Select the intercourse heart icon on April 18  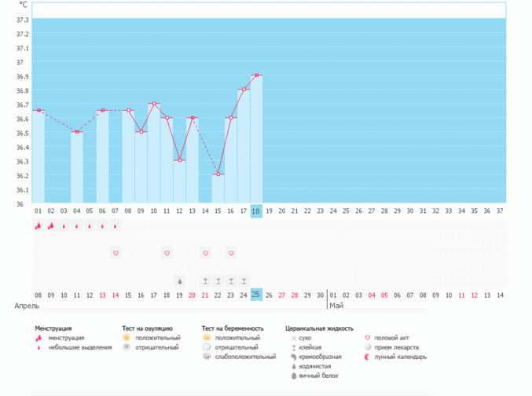167,253
